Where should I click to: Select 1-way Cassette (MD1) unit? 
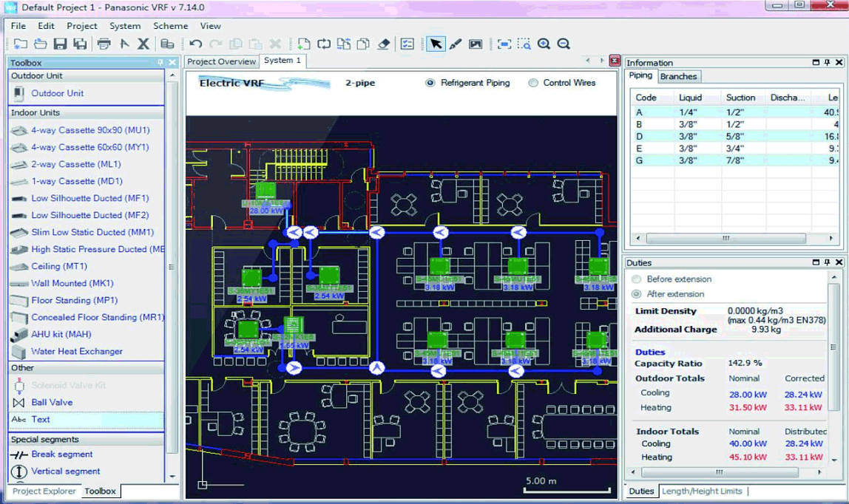tap(76, 181)
